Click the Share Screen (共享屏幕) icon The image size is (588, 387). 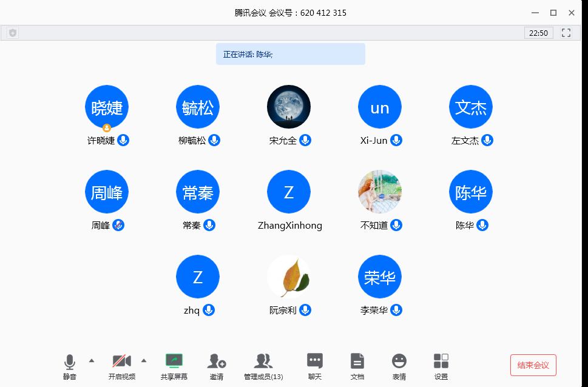[x=174, y=362]
